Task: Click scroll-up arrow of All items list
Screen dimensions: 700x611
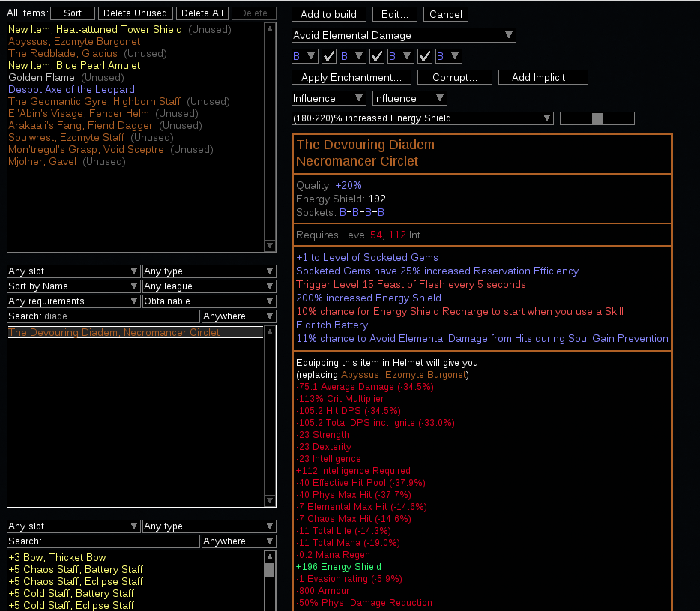Action: (x=270, y=29)
